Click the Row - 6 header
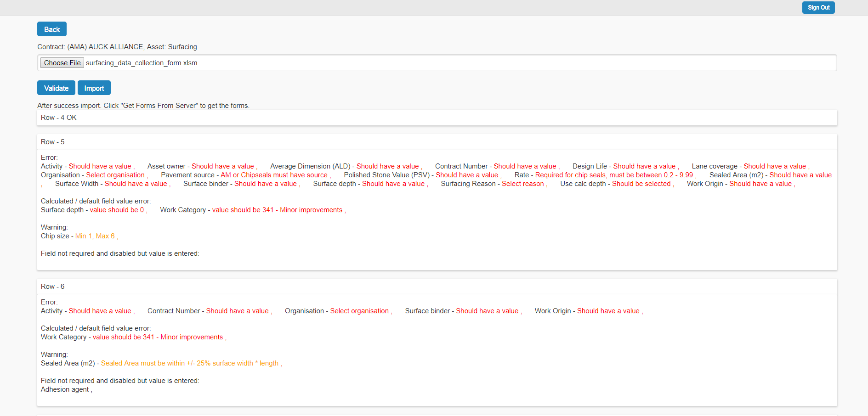The image size is (868, 416). (52, 287)
